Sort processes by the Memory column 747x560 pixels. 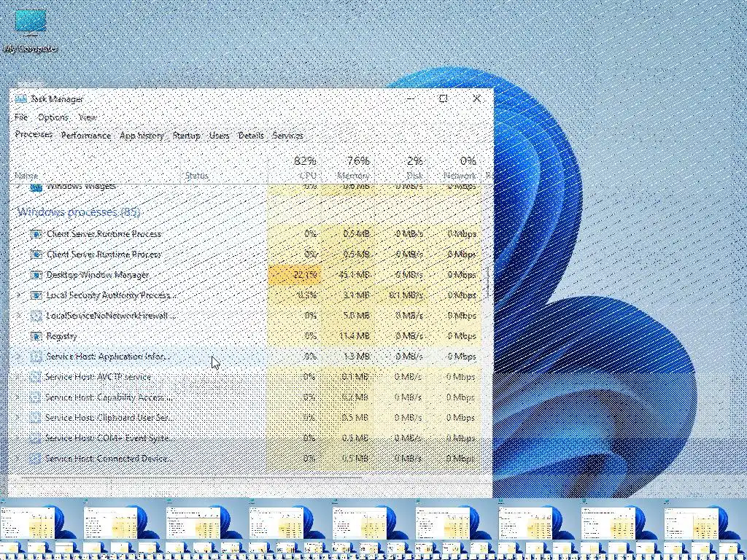349,168
